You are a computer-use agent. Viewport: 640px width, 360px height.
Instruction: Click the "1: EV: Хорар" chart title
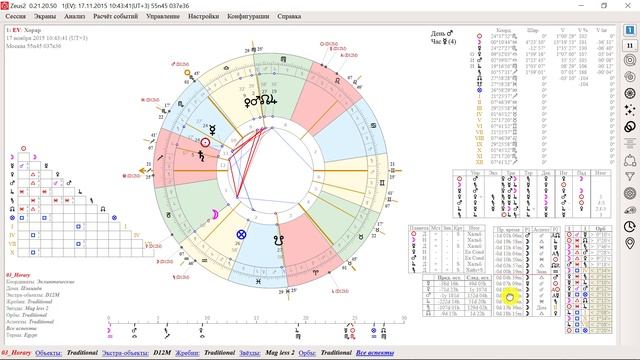[x=23, y=30]
